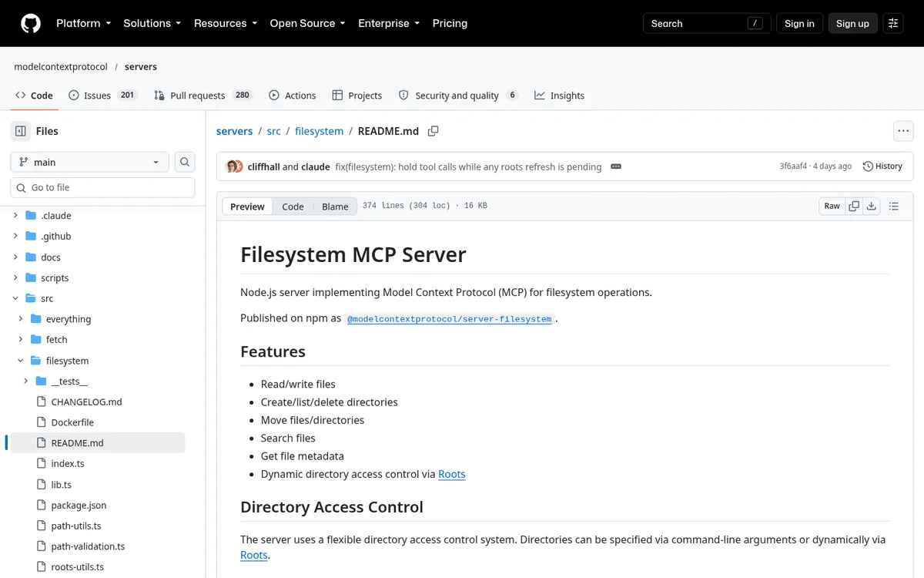Image resolution: width=924 pixels, height=578 pixels.
Task: Open the Platform dropdown menu
Action: point(83,23)
